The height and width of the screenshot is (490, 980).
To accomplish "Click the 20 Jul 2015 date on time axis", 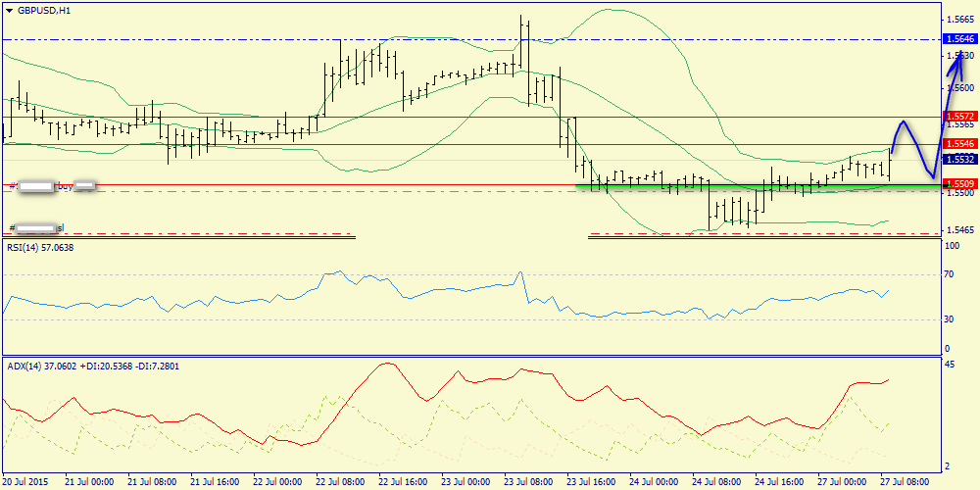I will [25, 482].
